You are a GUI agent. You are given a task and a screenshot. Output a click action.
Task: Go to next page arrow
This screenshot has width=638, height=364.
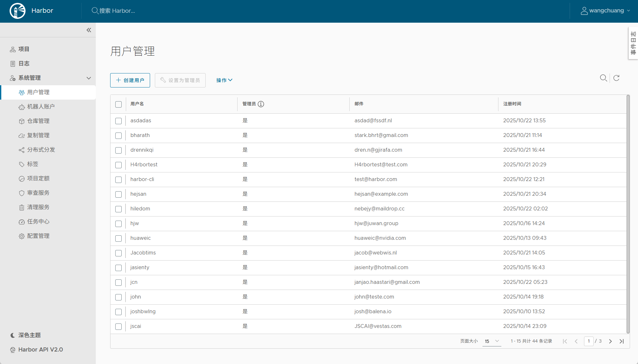coord(610,341)
